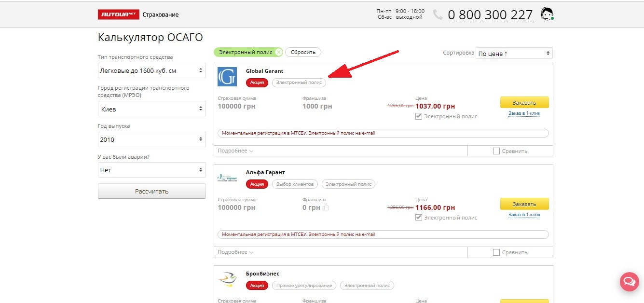Open the Киев registration city dropdown
This screenshot has height=303, width=644.
[x=151, y=109]
